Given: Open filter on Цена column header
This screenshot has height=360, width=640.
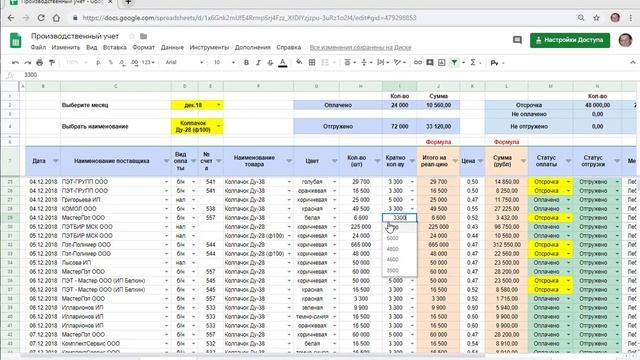Looking at the screenshot, I should pyautogui.click(x=480, y=161).
